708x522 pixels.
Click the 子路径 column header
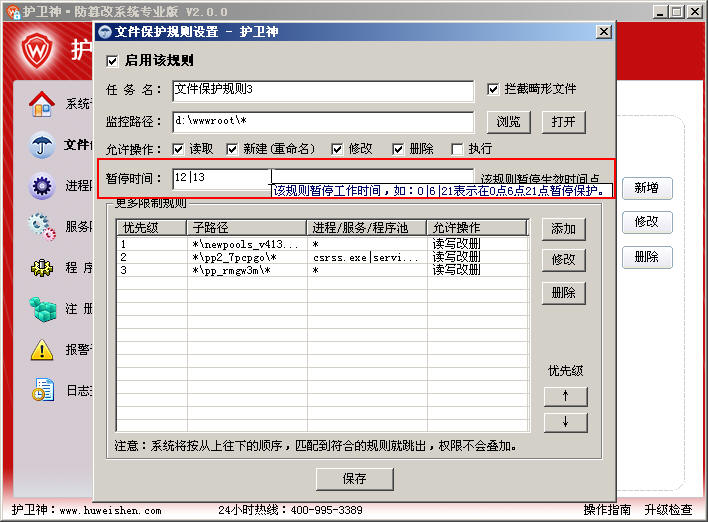coord(247,228)
